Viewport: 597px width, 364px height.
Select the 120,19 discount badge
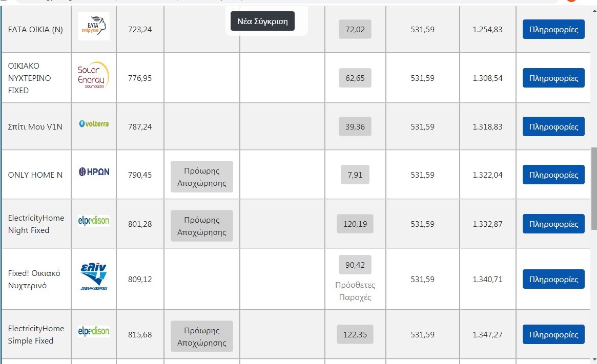pyautogui.click(x=355, y=224)
